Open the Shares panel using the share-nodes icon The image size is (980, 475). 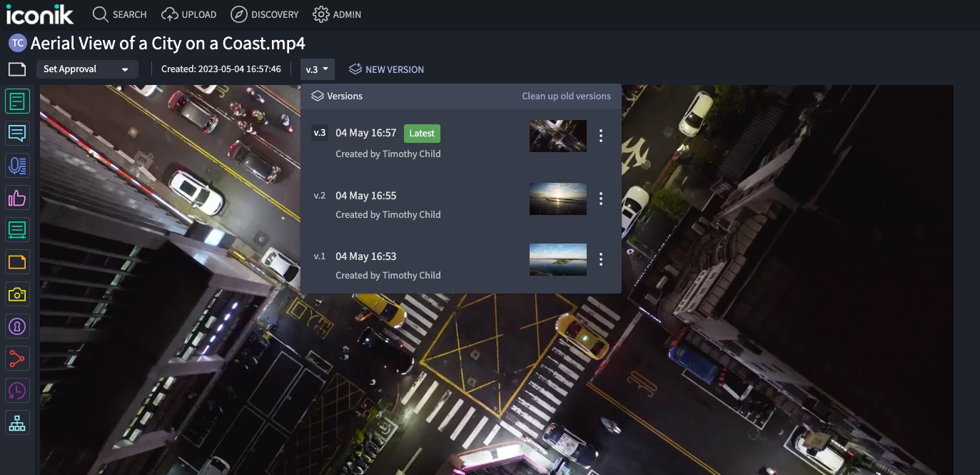pyautogui.click(x=16, y=358)
